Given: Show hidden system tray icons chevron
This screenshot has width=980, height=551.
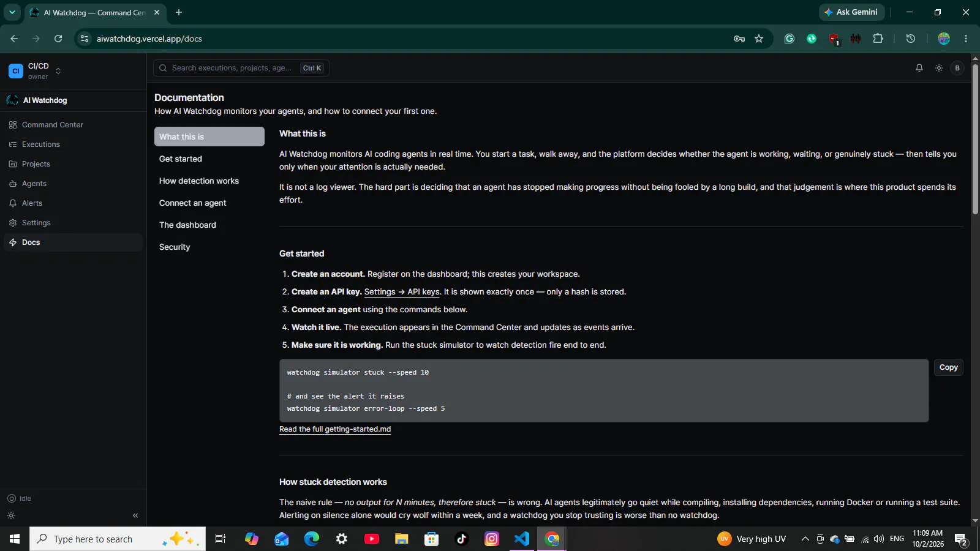Looking at the screenshot, I should click(805, 539).
